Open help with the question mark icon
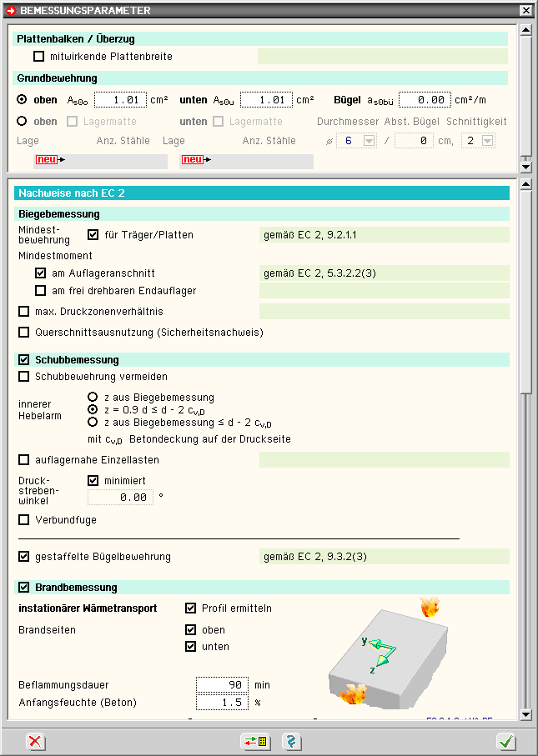 [291, 741]
